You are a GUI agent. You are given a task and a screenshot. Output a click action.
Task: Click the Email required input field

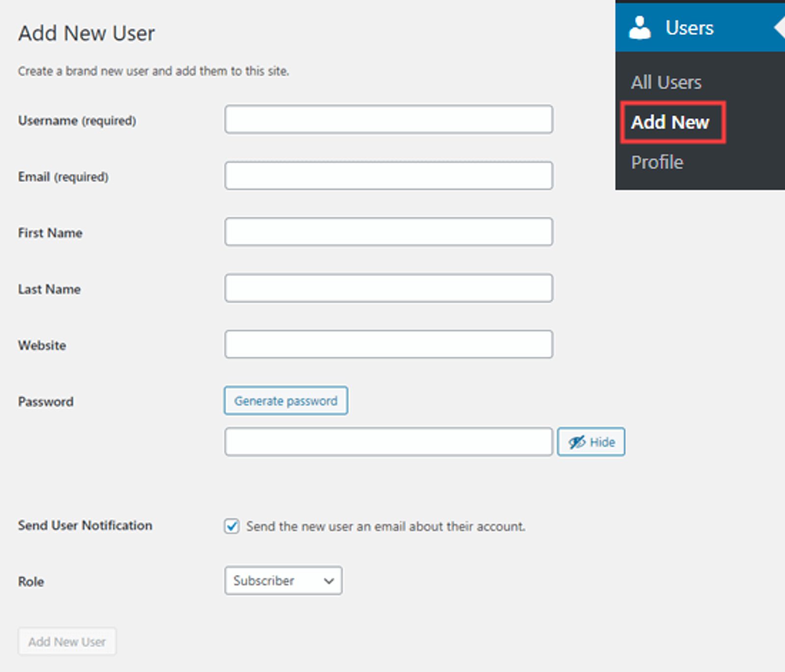coord(389,175)
